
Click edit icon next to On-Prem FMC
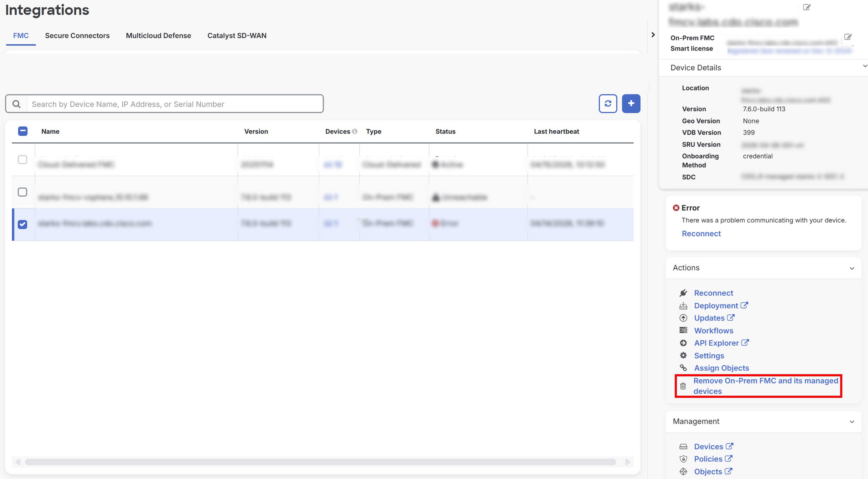click(848, 37)
